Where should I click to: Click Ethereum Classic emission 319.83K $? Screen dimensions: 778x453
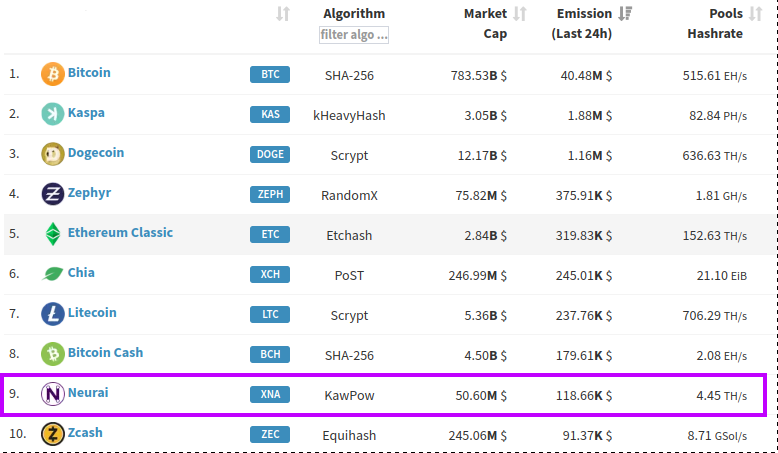[x=584, y=235]
